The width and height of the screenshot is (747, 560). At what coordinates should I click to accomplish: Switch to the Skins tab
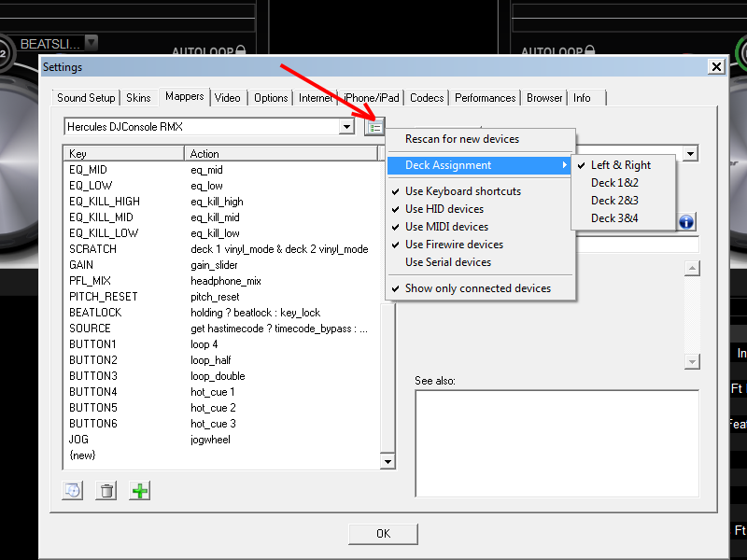[x=138, y=98]
